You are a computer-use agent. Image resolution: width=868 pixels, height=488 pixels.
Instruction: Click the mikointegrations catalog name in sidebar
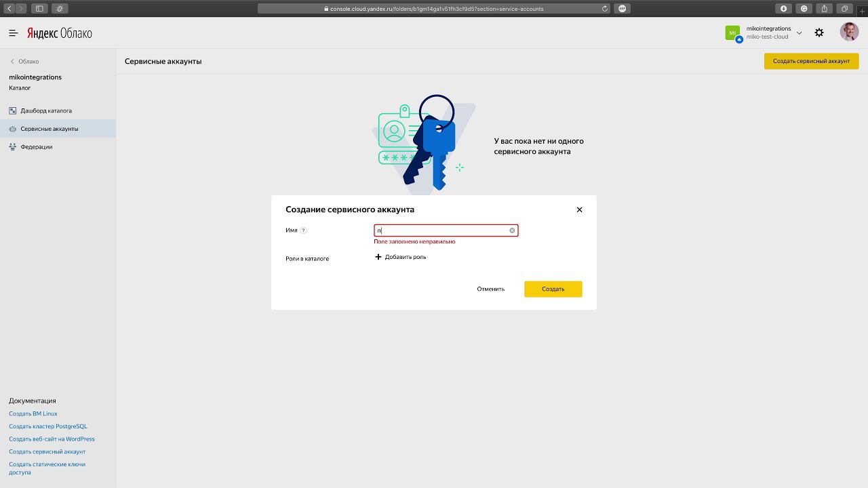coord(35,77)
